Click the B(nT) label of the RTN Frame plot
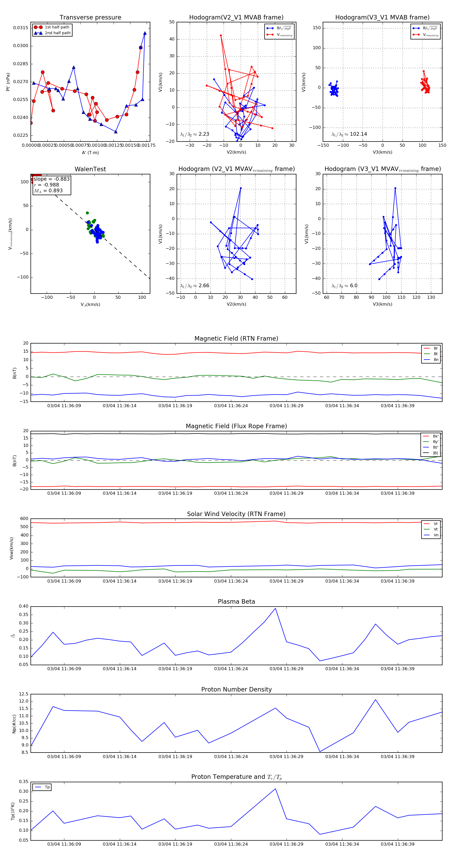The height and width of the screenshot is (868, 473). click(x=14, y=373)
